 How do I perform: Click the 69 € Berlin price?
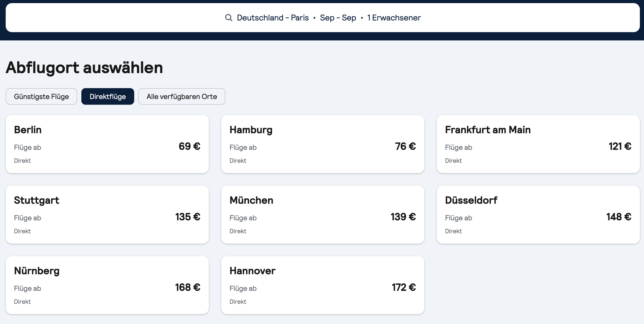(x=189, y=146)
